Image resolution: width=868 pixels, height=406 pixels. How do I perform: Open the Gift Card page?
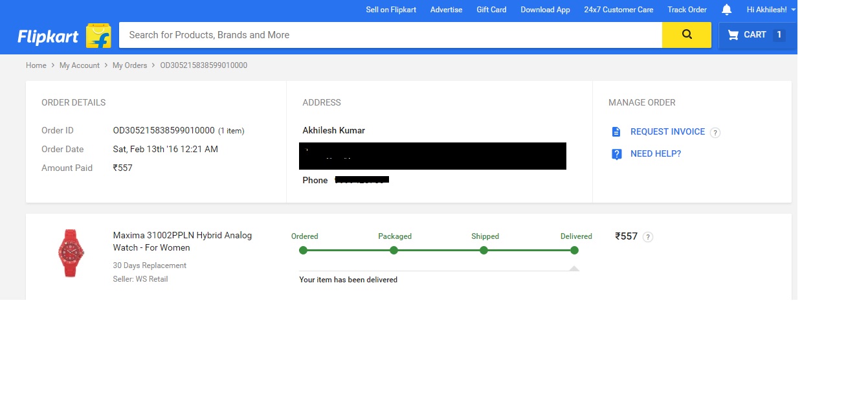tap(491, 10)
